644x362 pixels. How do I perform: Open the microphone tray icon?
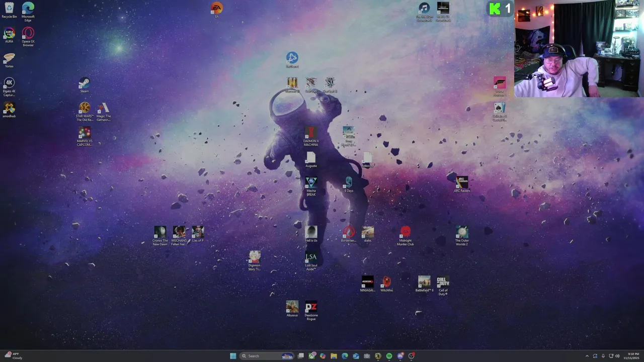pos(603,356)
